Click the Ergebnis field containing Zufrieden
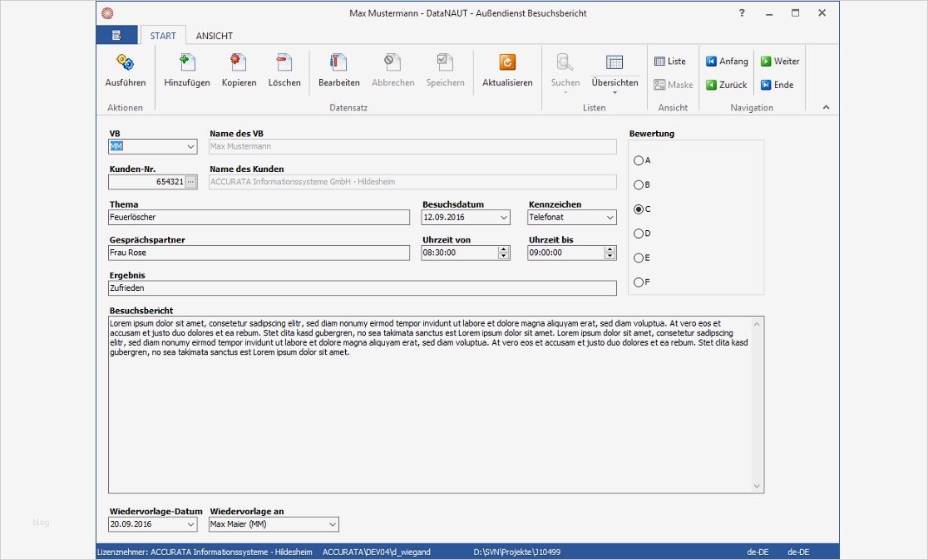 coord(363,288)
